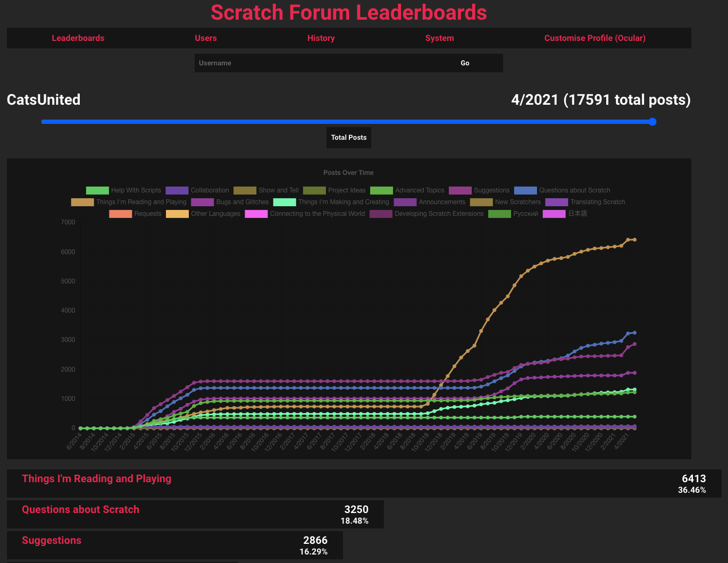Open the Leaderboards nav tab
Screen dimensions: 728x563
click(x=78, y=38)
